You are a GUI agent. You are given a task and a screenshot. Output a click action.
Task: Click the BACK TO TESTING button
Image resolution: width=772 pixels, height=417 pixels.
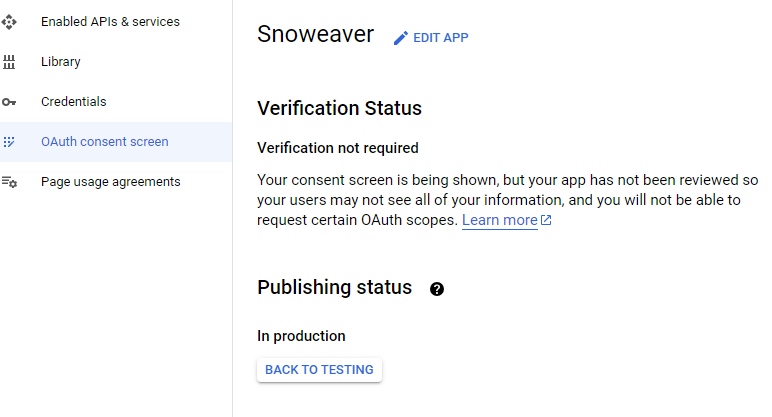(319, 370)
